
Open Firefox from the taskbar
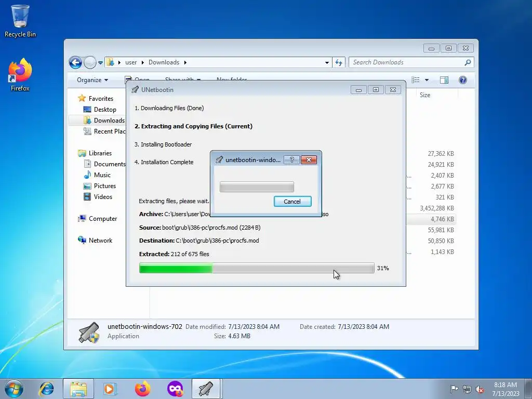coord(142,389)
